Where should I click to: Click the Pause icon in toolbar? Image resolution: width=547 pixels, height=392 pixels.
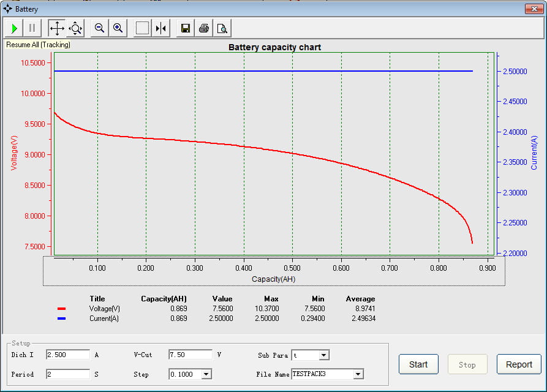click(32, 28)
